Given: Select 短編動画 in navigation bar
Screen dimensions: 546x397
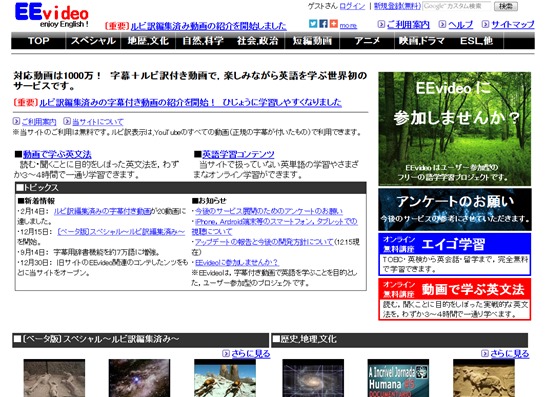Looking at the screenshot, I should tap(312, 41).
